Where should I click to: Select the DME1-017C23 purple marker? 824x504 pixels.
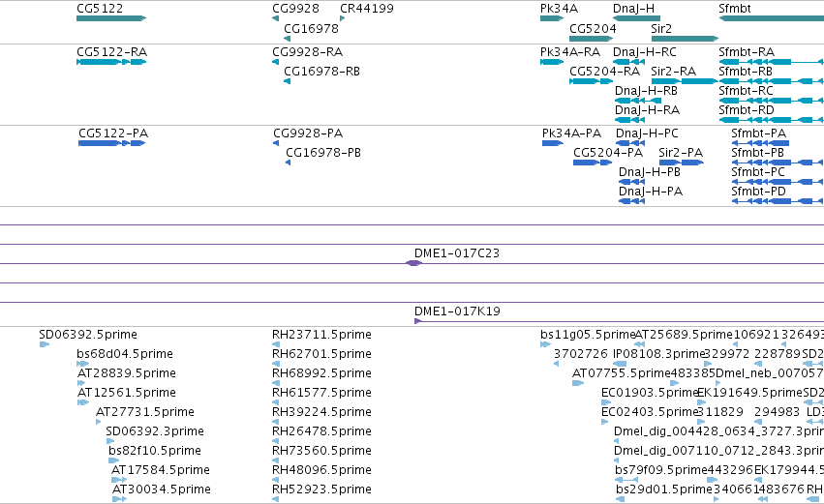click(414, 263)
